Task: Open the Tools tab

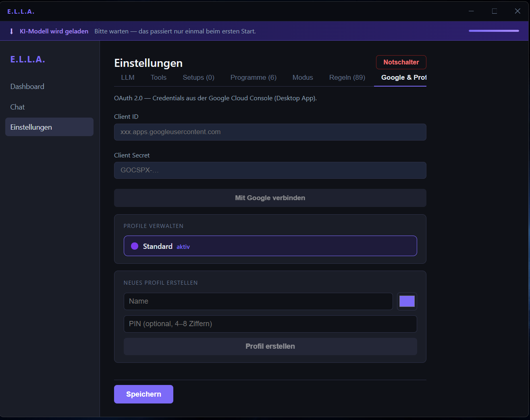Action: tap(158, 77)
